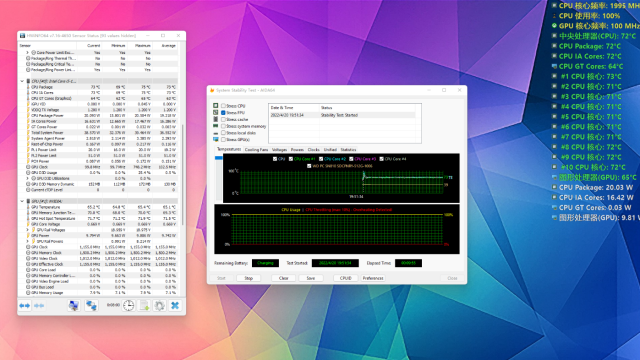The width and height of the screenshot is (640, 360).
Task: Open HWiNFO sensor settings gear icon
Action: (160, 305)
